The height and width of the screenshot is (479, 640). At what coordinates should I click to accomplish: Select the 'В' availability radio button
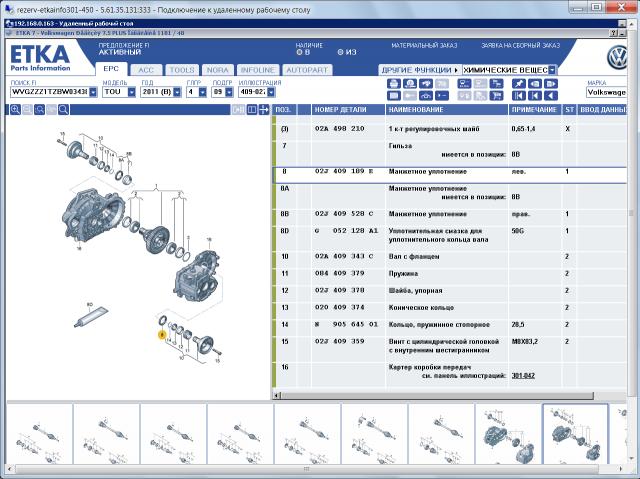(x=299, y=52)
